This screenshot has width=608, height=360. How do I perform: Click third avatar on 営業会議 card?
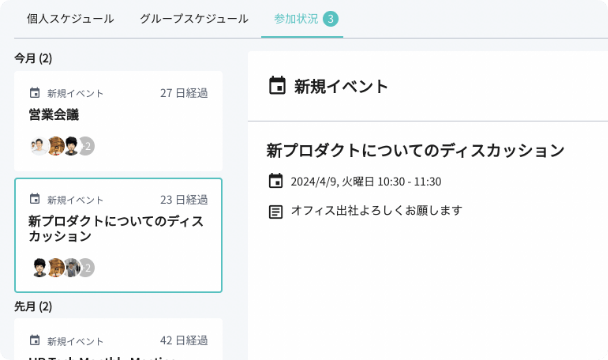[x=71, y=146]
